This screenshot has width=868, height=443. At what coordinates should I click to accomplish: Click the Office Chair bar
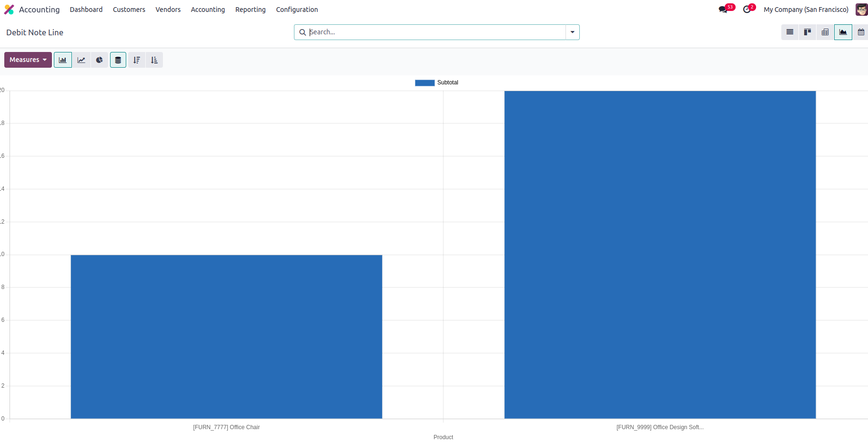[x=226, y=337]
